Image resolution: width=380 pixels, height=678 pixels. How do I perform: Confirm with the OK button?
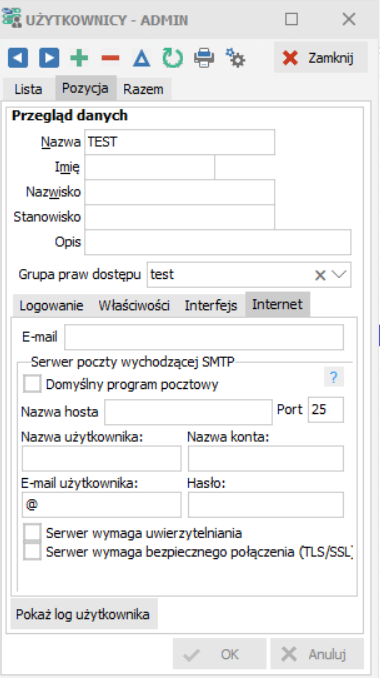pyautogui.click(x=220, y=654)
